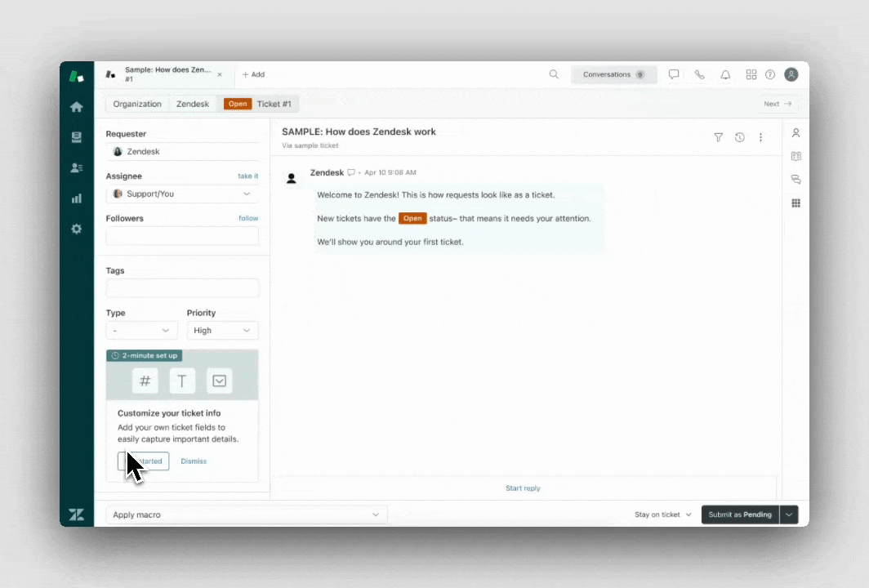Click the orange Open badge in message
Image resolution: width=869 pixels, height=588 pixels.
pyautogui.click(x=412, y=218)
